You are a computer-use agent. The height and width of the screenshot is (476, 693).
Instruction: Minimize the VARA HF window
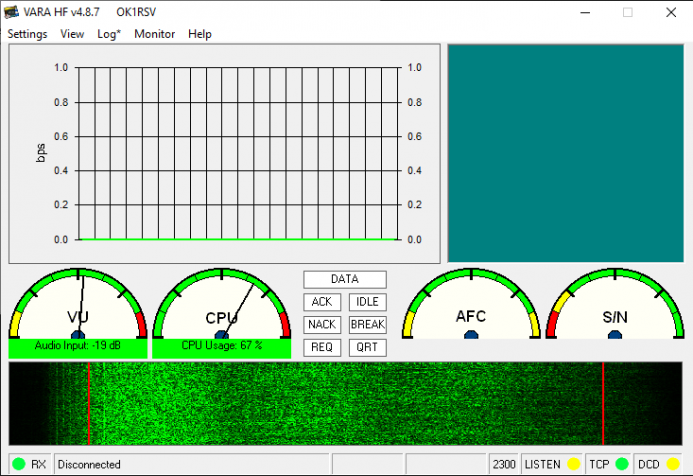(x=585, y=12)
